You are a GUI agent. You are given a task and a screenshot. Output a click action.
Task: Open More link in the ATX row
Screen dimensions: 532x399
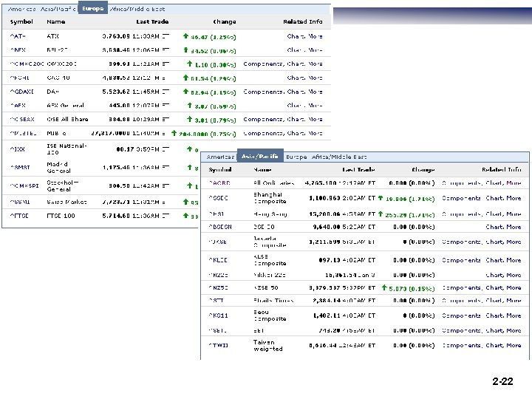[316, 36]
